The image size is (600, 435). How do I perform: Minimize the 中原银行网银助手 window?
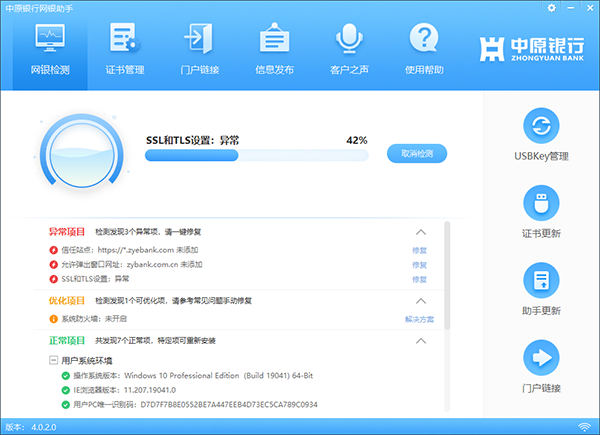(571, 8)
